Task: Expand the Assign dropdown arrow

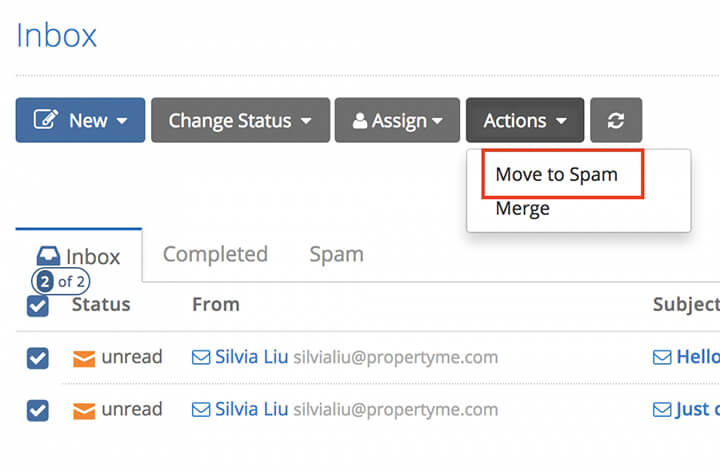Action: click(438, 121)
